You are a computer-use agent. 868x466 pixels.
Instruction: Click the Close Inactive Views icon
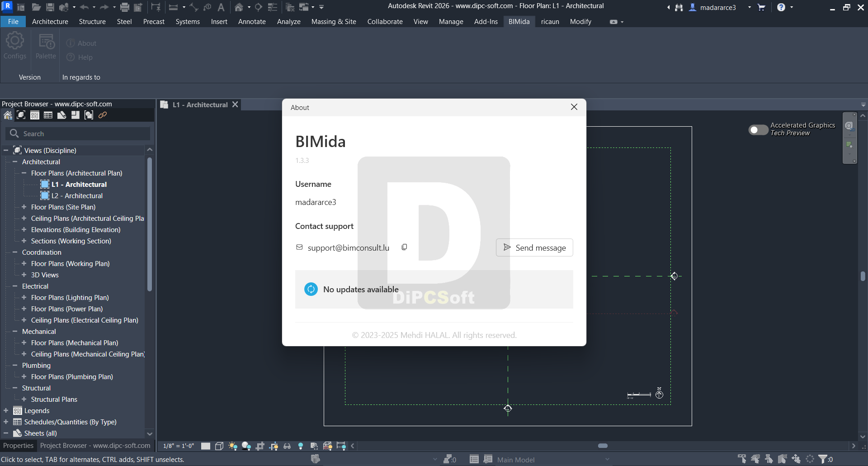point(290,7)
